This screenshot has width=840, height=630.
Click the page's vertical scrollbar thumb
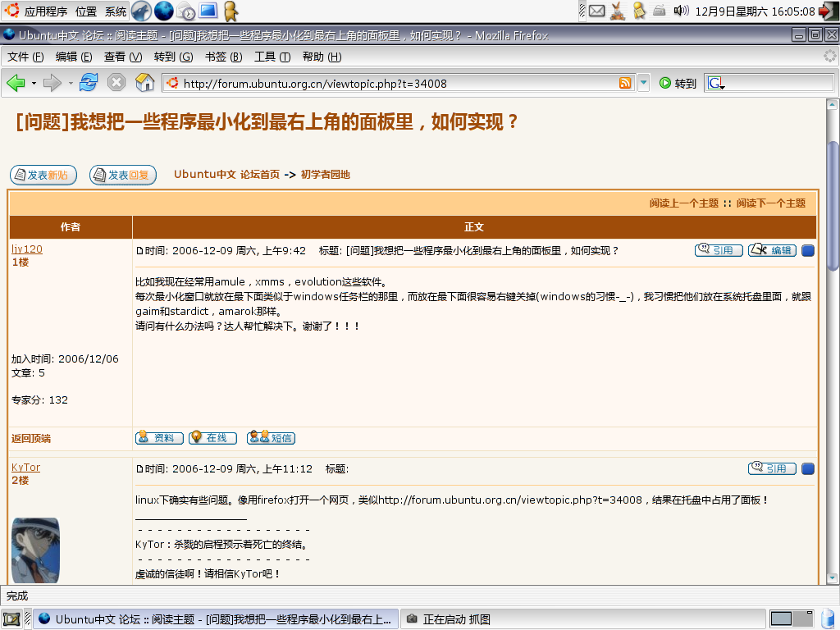pyautogui.click(x=832, y=206)
